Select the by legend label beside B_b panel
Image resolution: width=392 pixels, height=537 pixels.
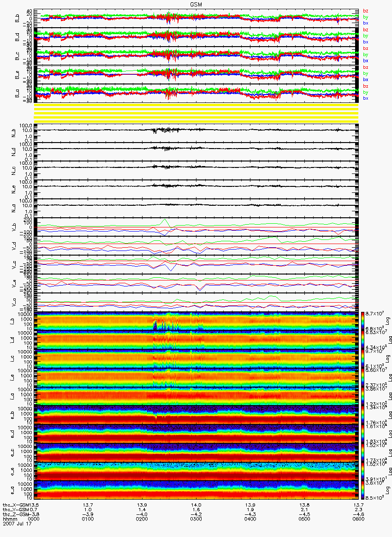[x=366, y=17]
